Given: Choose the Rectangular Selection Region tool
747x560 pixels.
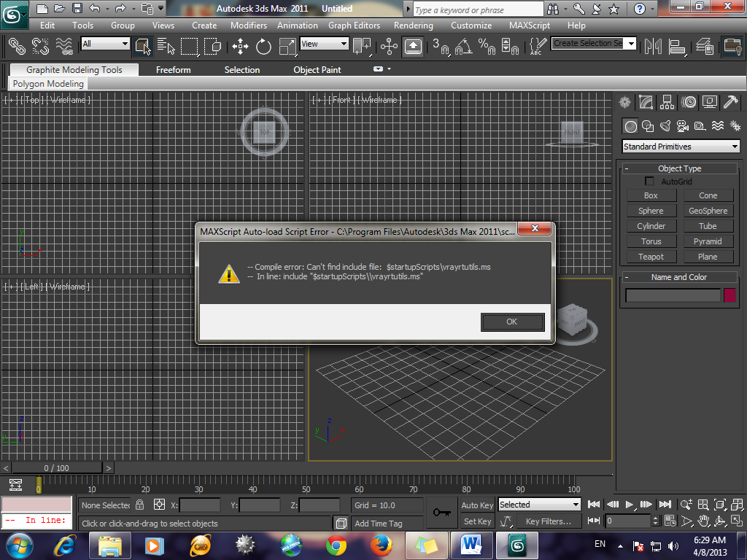Looking at the screenshot, I should tap(189, 46).
